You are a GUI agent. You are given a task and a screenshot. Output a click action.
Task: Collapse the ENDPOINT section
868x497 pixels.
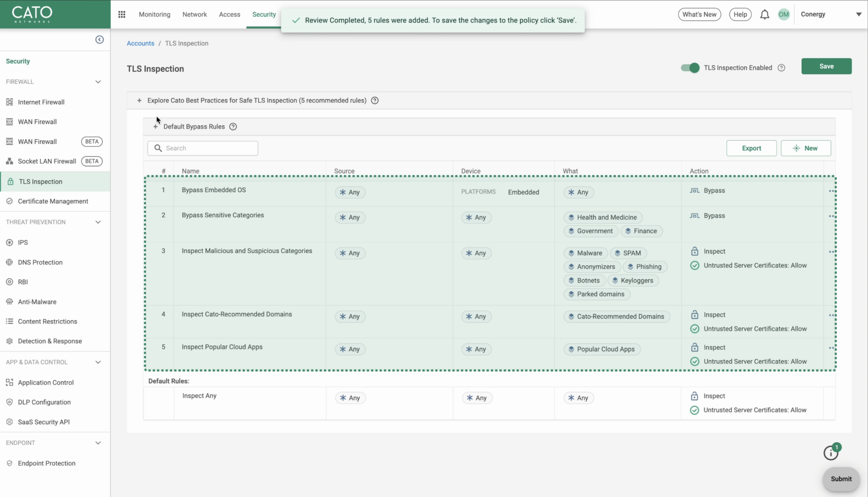(98, 443)
